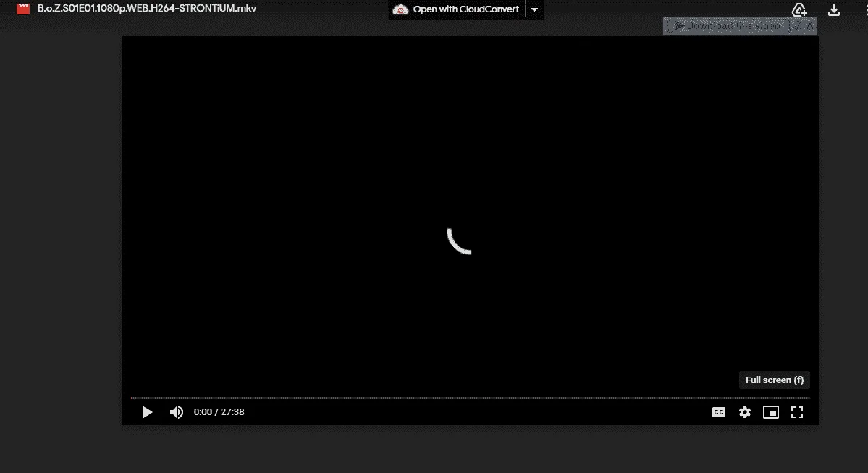Download the file with the header download icon
The width and height of the screenshot is (868, 473).
point(834,10)
